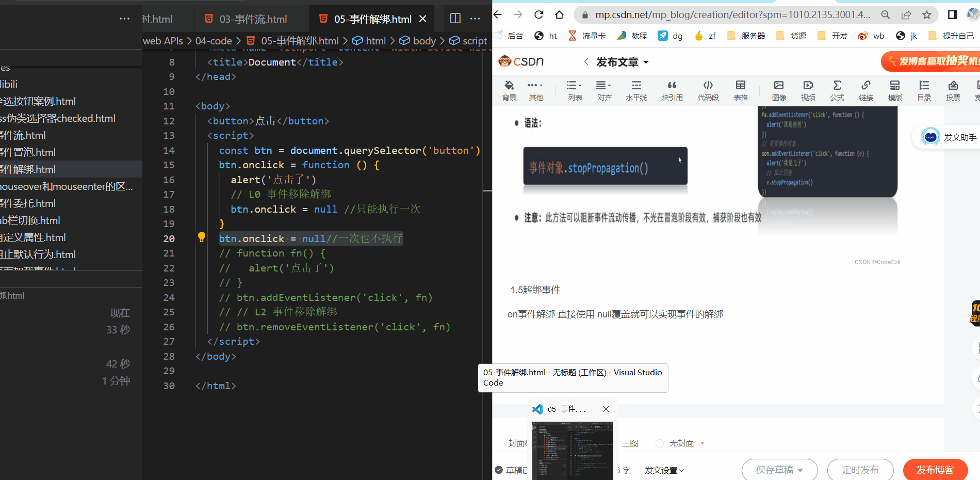The image size is (980, 480).
Task: Bookmark this page with the star icon
Action: click(927, 15)
